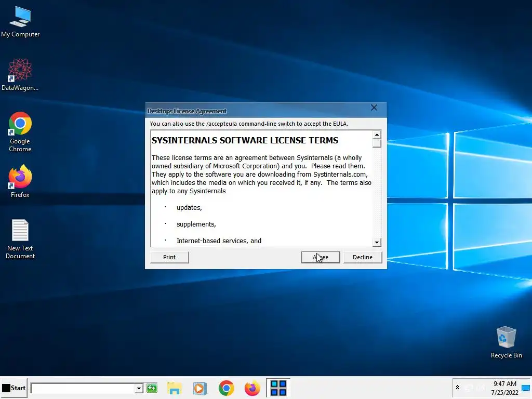Screen dimensions: 532x399
Task: Launch the media player taskbar icon
Action: 200,388
